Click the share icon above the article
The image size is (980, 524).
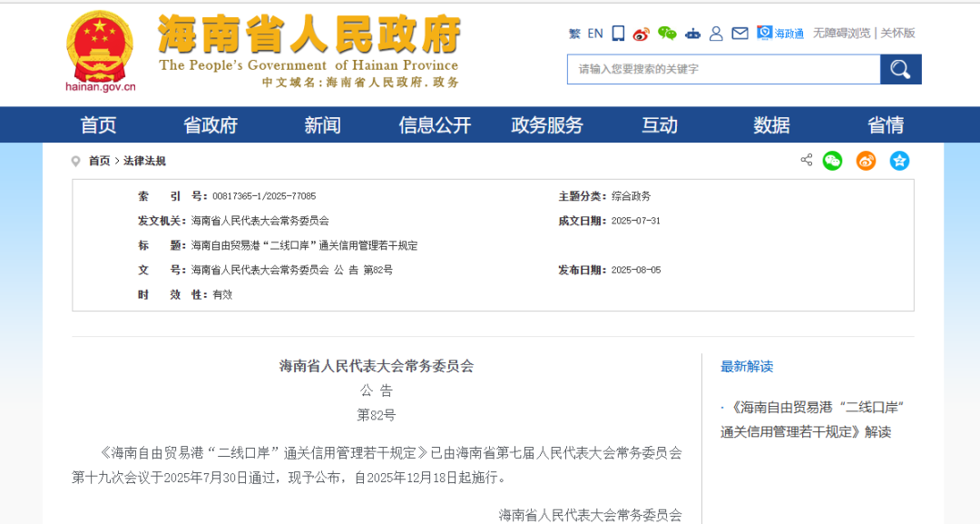pyautogui.click(x=806, y=160)
